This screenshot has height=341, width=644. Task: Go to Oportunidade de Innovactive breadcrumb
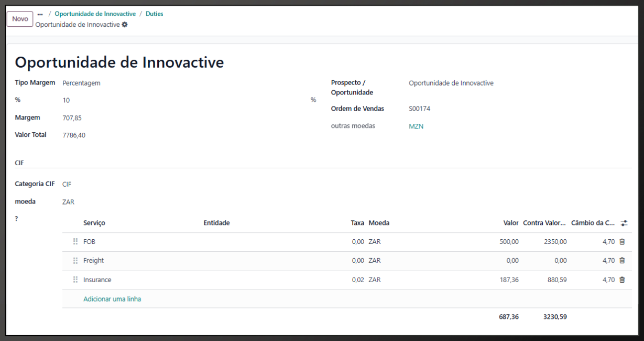pyautogui.click(x=95, y=14)
